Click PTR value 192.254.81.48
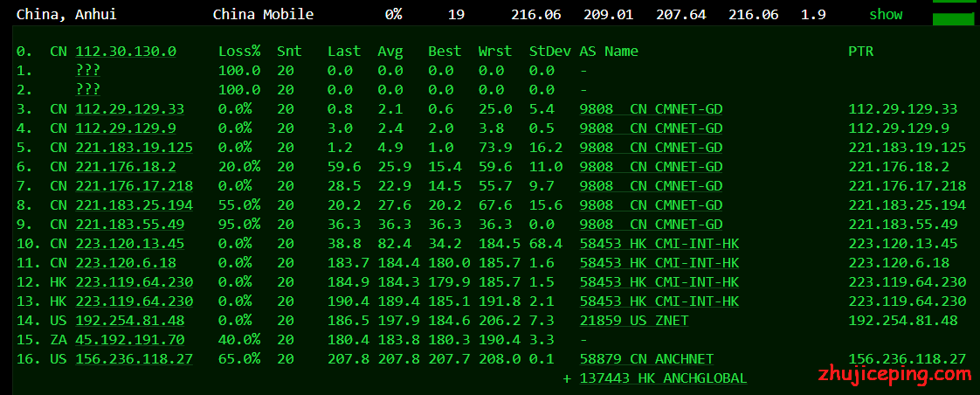This screenshot has width=980, height=395. (902, 321)
